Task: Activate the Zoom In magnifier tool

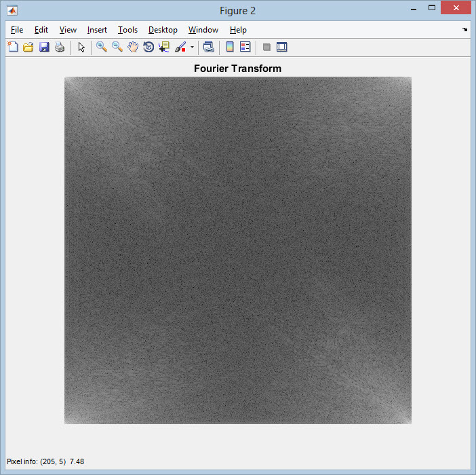Action: (102, 47)
